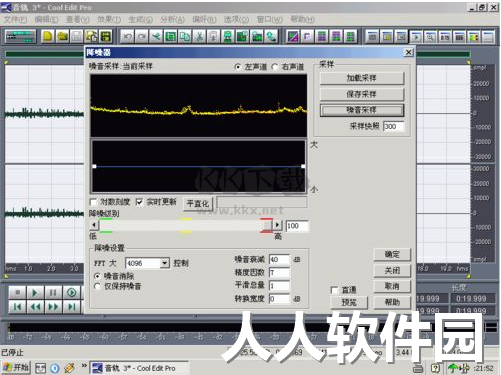Click the 加载采样 load profile button

point(362,78)
